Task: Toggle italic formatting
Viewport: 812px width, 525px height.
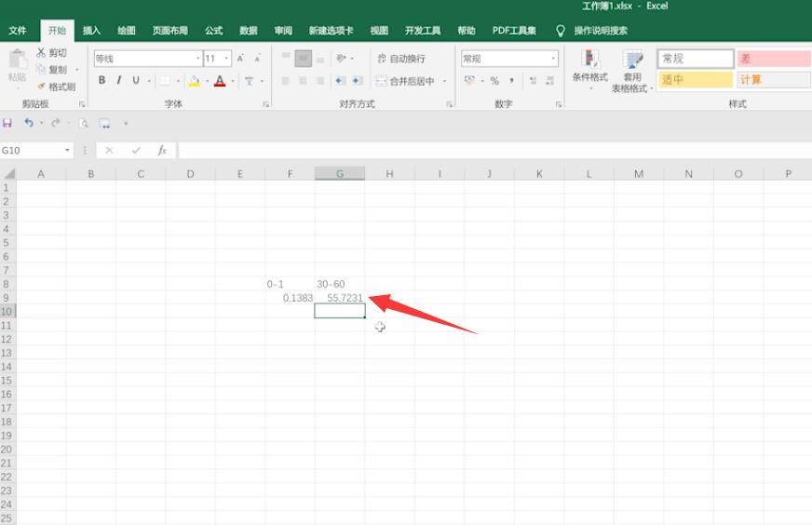Action: tap(119, 81)
